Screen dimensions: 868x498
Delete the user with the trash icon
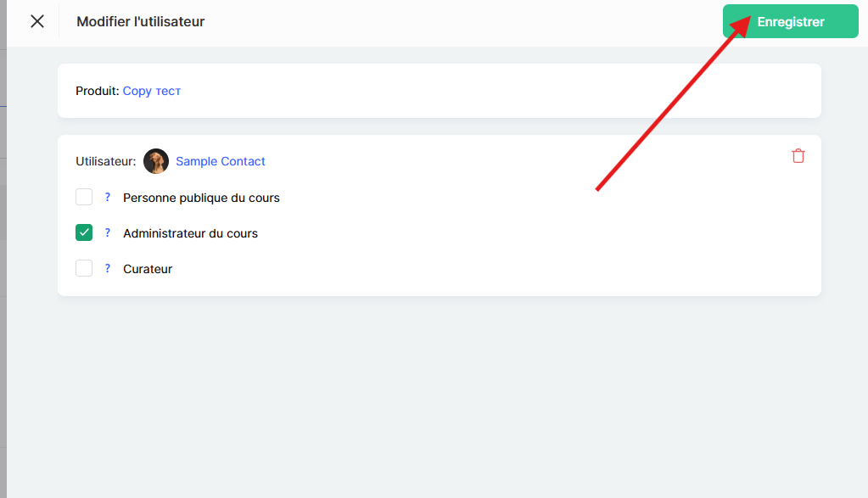pyautogui.click(x=798, y=156)
